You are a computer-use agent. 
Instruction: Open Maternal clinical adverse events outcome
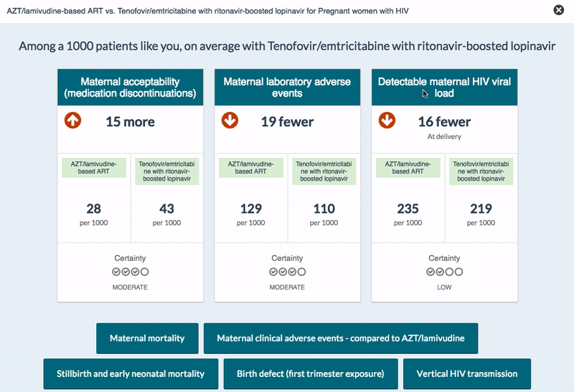[x=341, y=338]
